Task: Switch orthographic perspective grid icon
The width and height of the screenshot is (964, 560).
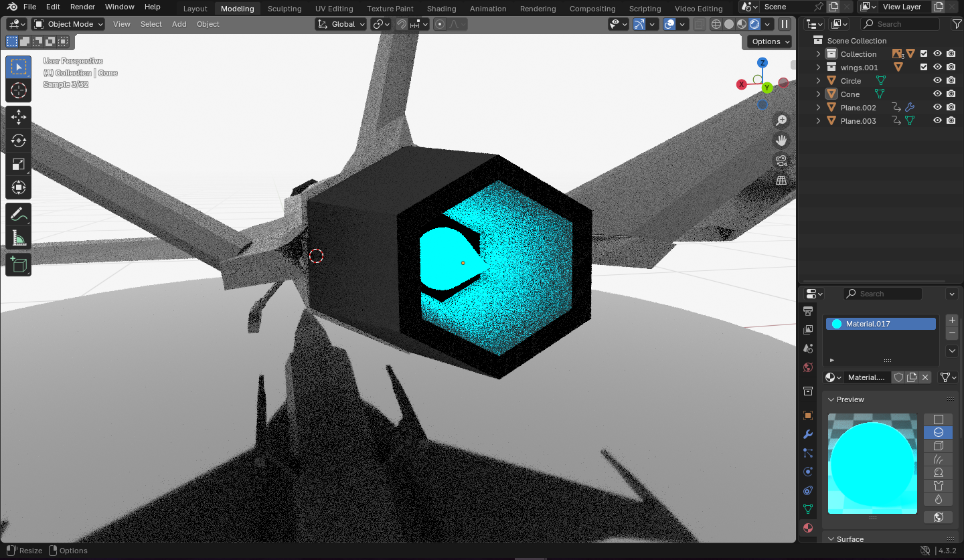Action: [x=781, y=181]
